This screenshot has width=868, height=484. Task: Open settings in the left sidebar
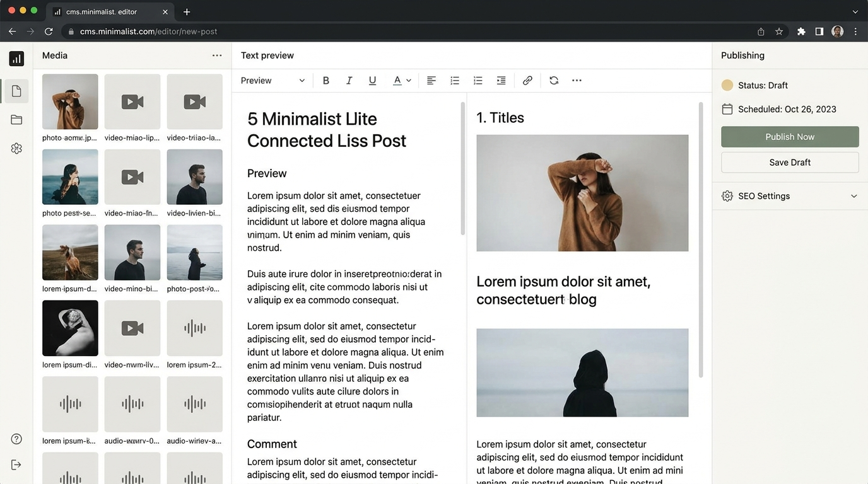tap(16, 148)
